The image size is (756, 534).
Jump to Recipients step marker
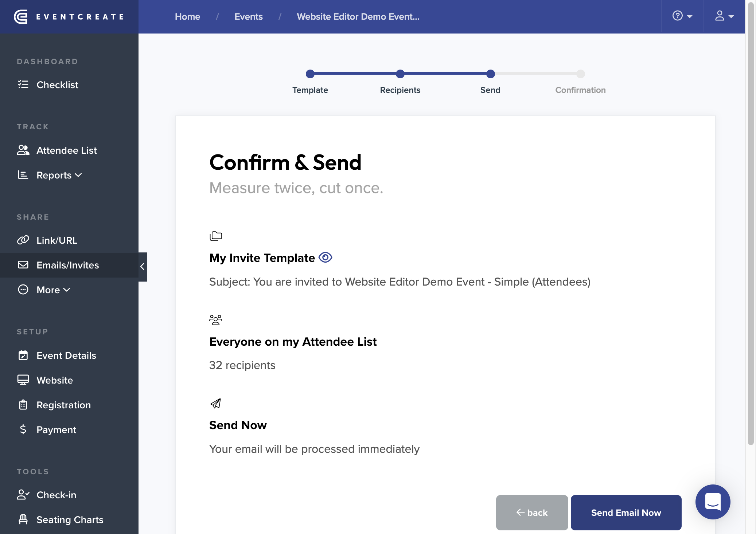click(400, 74)
